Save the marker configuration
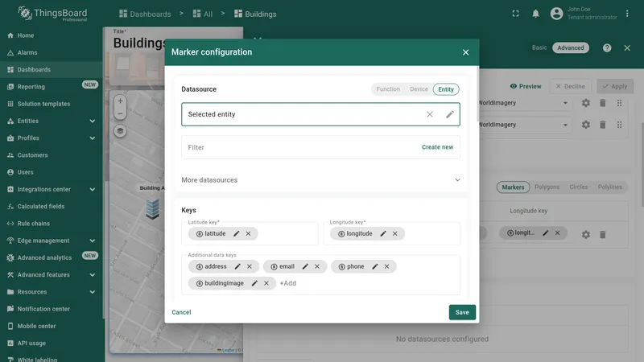 point(462,312)
